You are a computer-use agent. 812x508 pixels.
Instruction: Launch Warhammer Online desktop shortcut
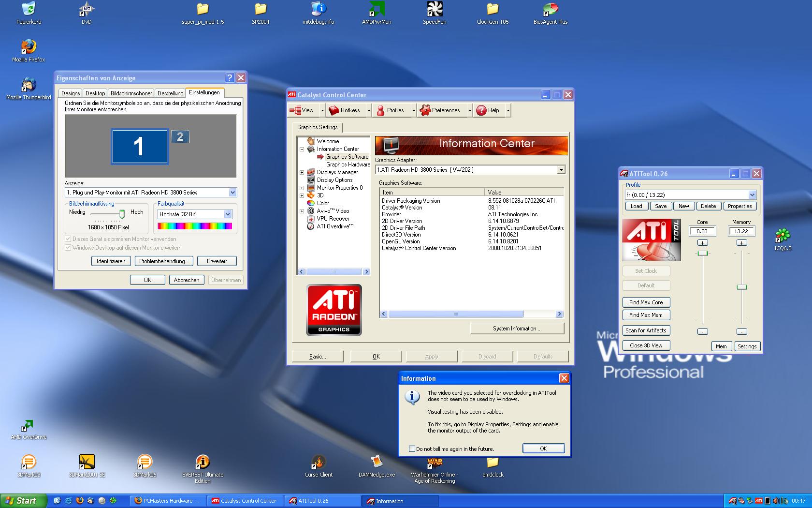[435, 468]
